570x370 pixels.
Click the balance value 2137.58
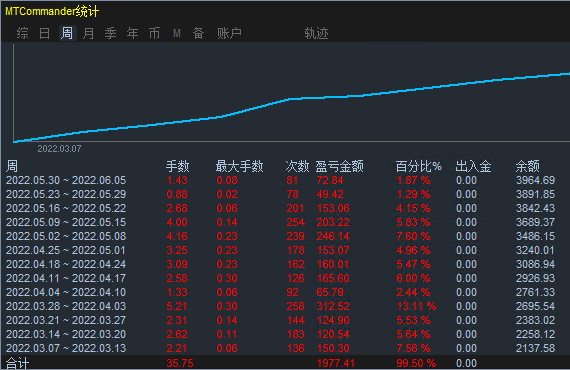tap(535, 348)
